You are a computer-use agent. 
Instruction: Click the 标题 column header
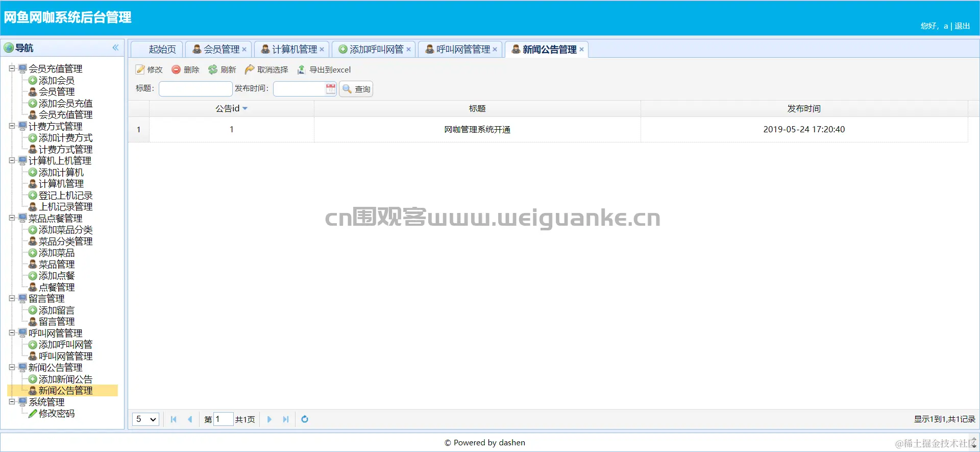coord(477,108)
